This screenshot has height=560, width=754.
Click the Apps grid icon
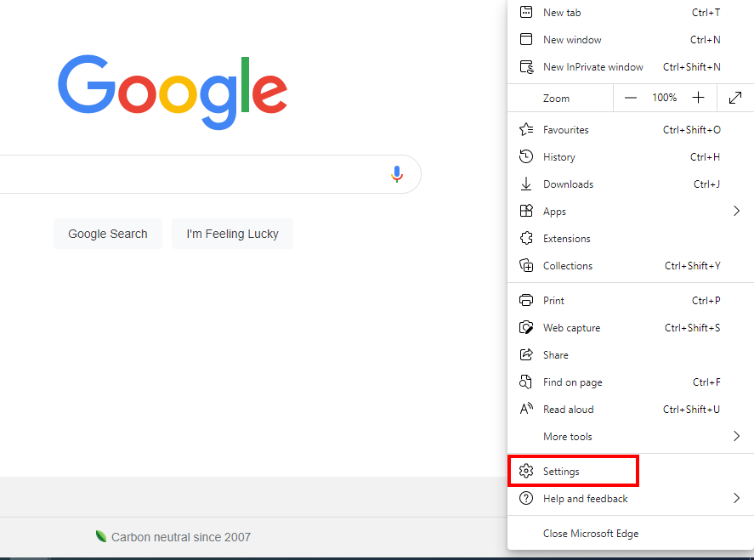click(x=526, y=211)
